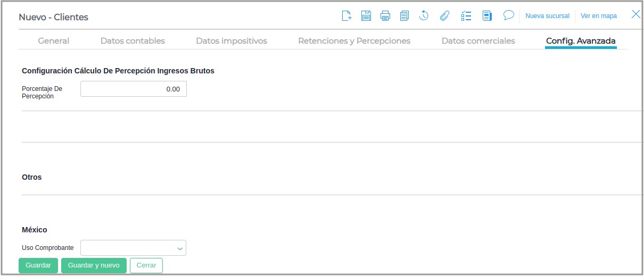644x276 pixels.
Task: Switch to the General tab
Action: (x=54, y=41)
